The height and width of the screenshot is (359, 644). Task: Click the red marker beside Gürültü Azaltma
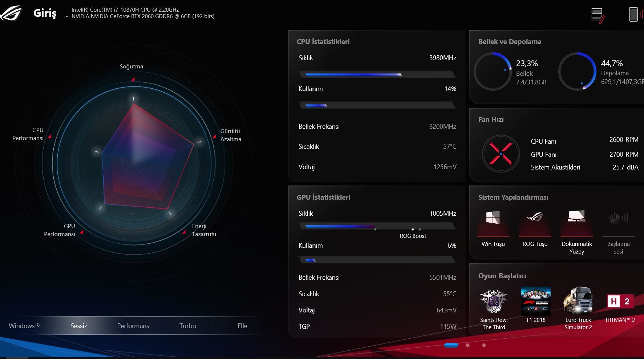[214, 136]
